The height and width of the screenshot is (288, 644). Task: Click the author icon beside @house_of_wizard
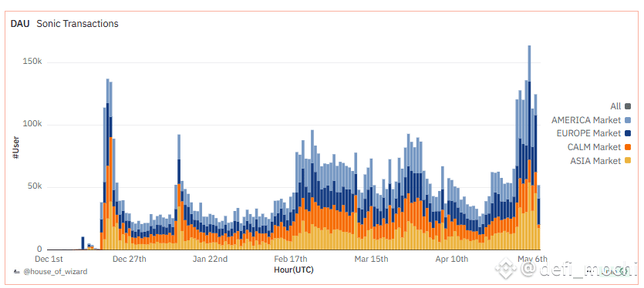[x=17, y=272]
